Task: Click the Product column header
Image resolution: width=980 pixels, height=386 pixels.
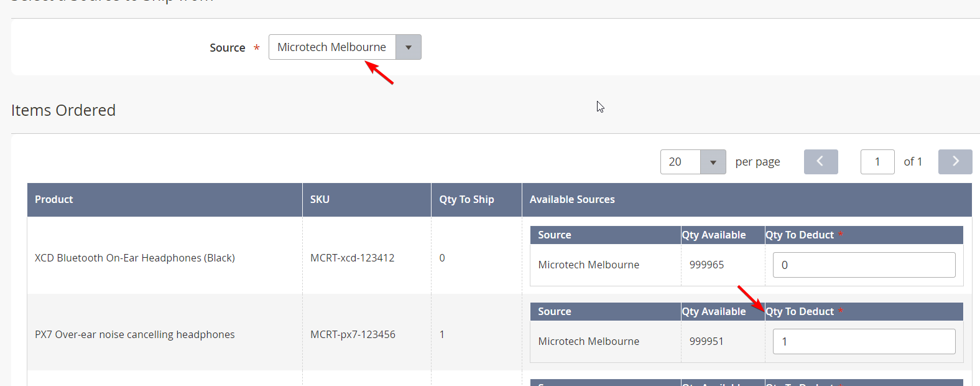Action: coord(165,200)
